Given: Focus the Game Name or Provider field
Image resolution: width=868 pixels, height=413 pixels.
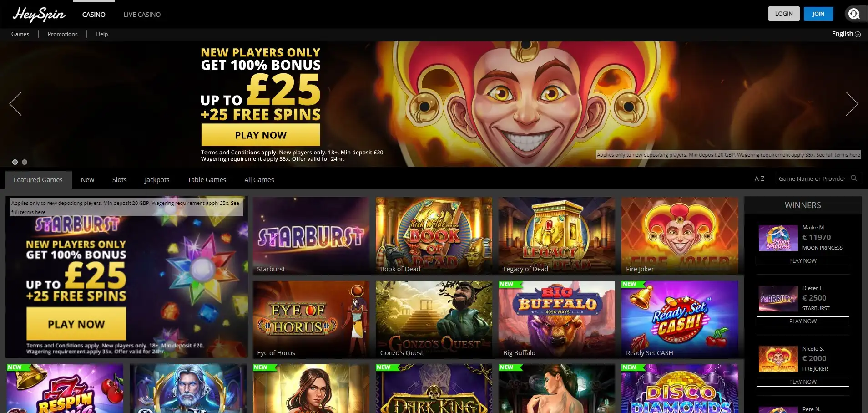Looking at the screenshot, I should click(812, 178).
